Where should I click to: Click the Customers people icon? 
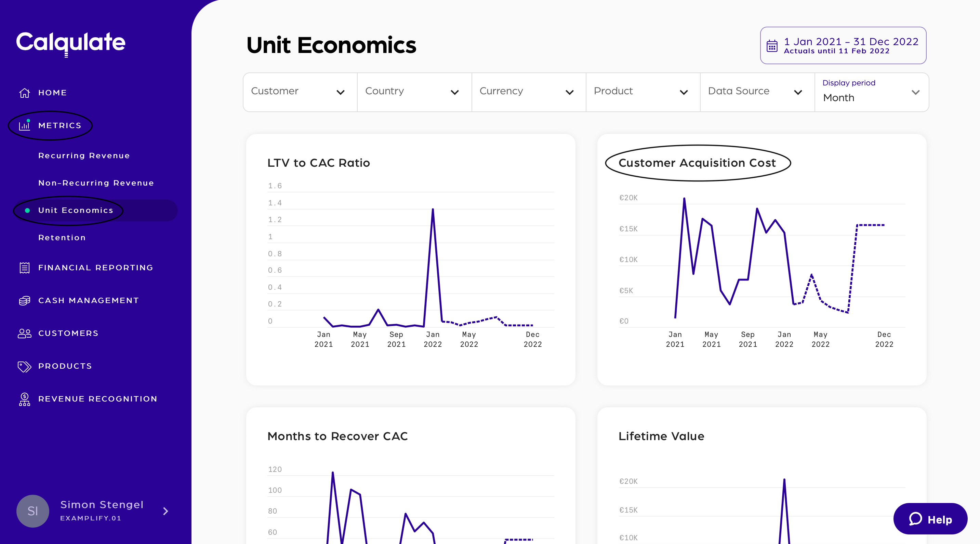coord(25,334)
